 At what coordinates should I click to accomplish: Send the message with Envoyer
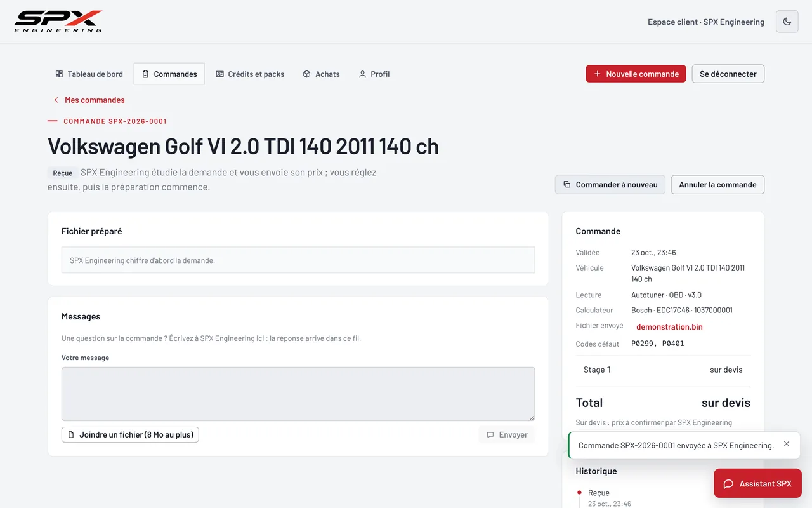click(507, 434)
